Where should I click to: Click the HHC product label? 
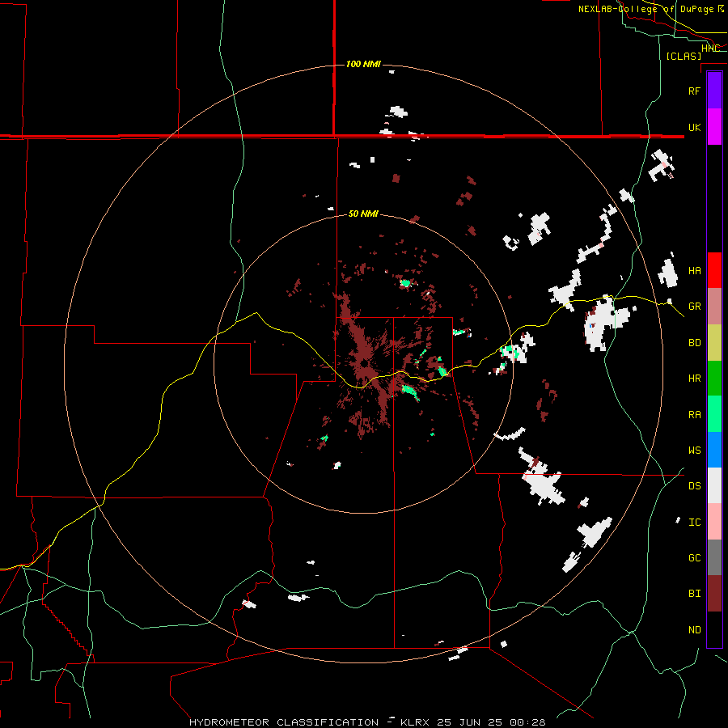coord(710,49)
